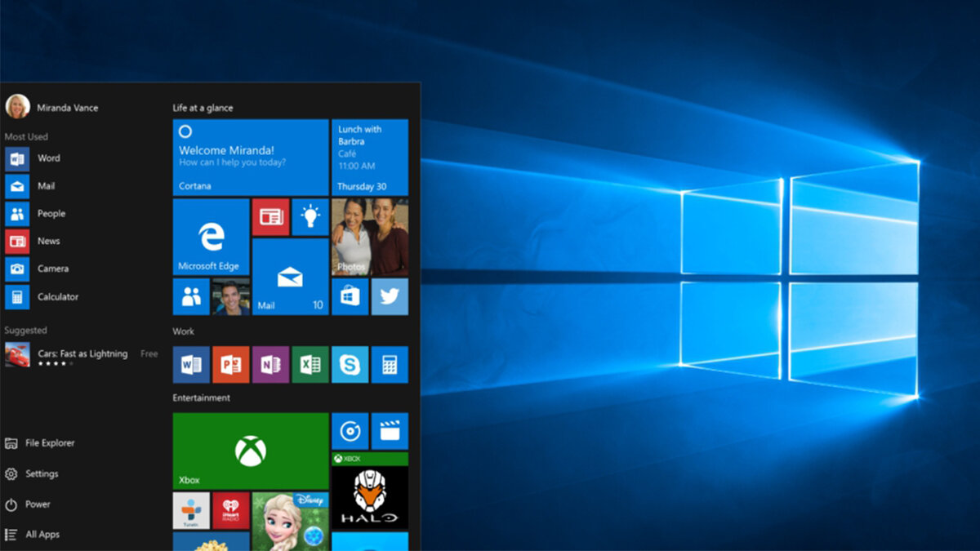Install suggested app Cars: Fast as Lightning
Image resolution: width=980 pixels, height=551 pixels.
point(82,354)
